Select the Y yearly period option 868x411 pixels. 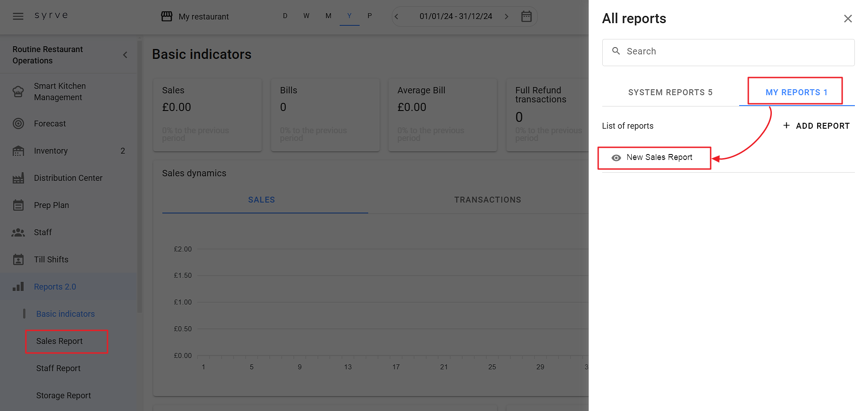coord(349,16)
